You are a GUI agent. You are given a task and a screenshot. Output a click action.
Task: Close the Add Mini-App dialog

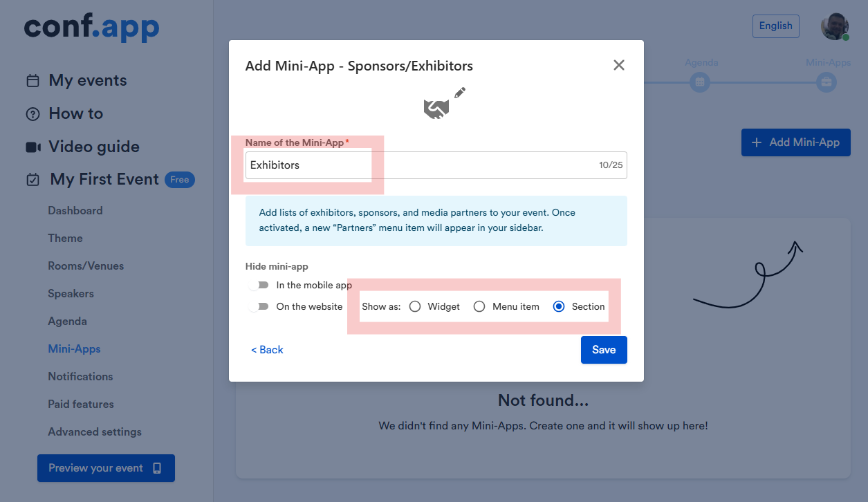click(619, 65)
